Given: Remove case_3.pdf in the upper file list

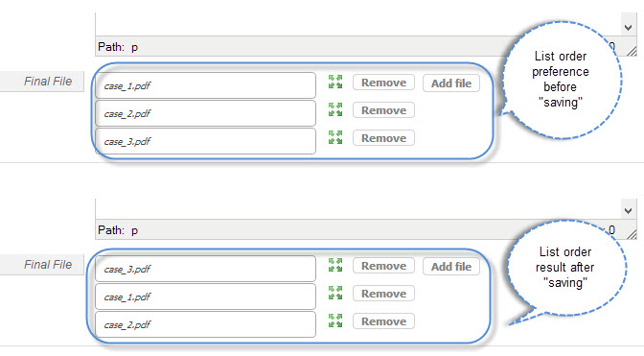Looking at the screenshot, I should pyautogui.click(x=383, y=138).
